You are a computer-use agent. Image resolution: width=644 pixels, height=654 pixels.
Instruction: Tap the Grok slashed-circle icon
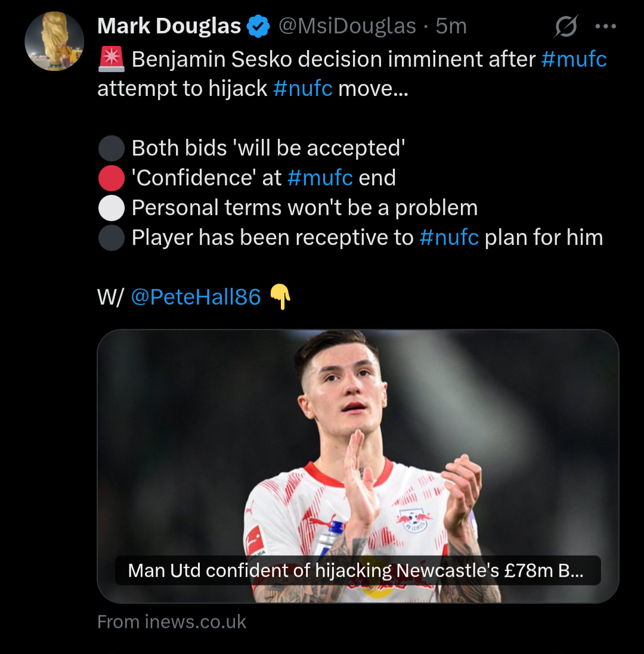click(x=566, y=27)
